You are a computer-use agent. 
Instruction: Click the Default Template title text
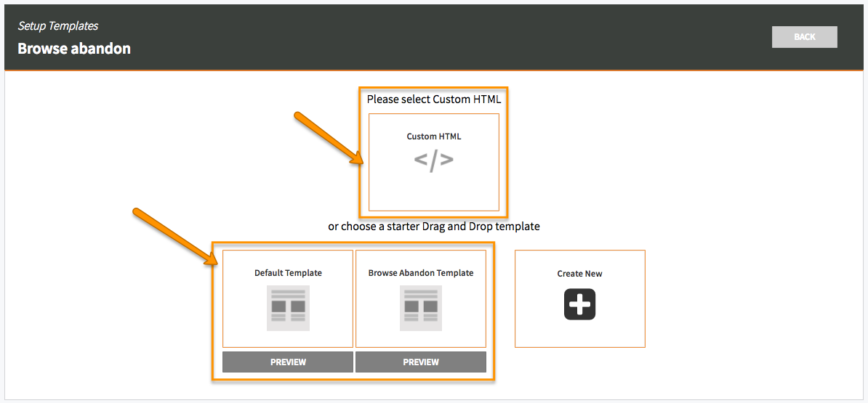(288, 273)
